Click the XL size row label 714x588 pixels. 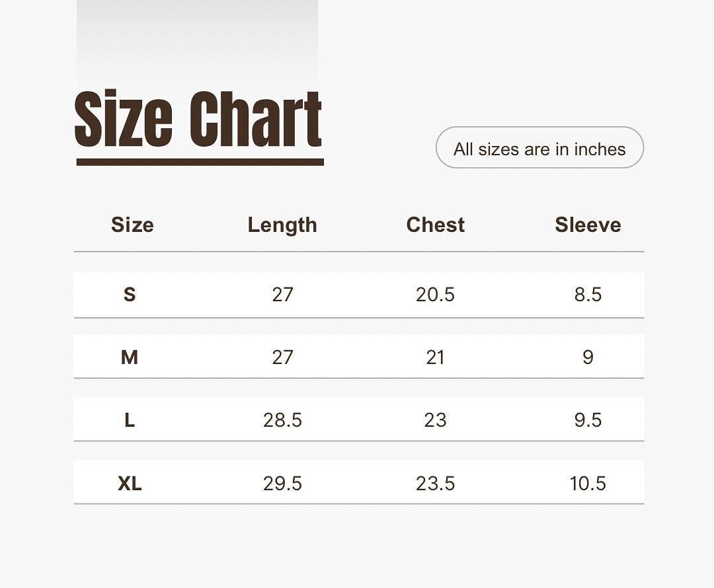coord(130,484)
